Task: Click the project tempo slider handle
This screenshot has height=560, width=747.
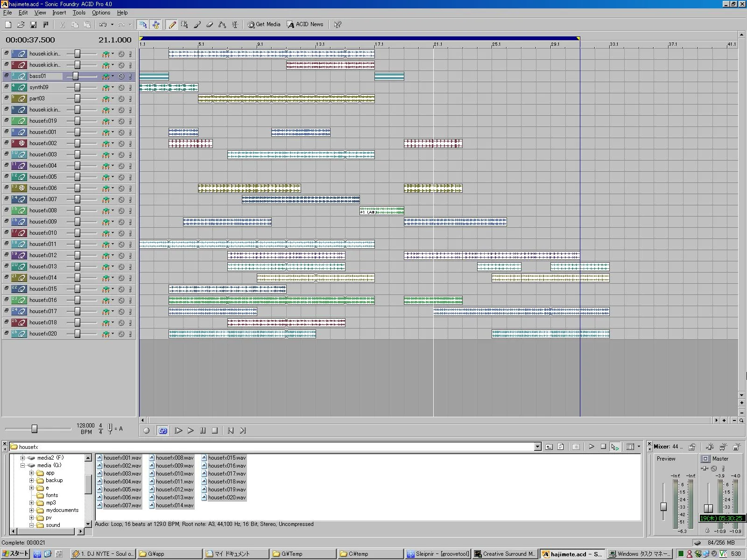Action: pyautogui.click(x=34, y=429)
